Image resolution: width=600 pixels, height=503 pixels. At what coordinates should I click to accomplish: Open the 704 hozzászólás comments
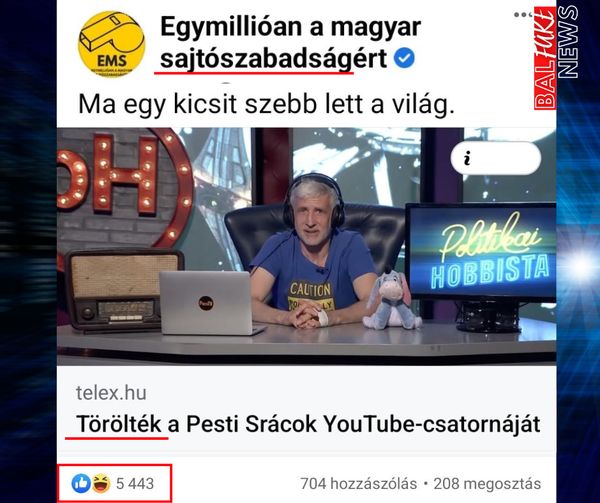359,483
